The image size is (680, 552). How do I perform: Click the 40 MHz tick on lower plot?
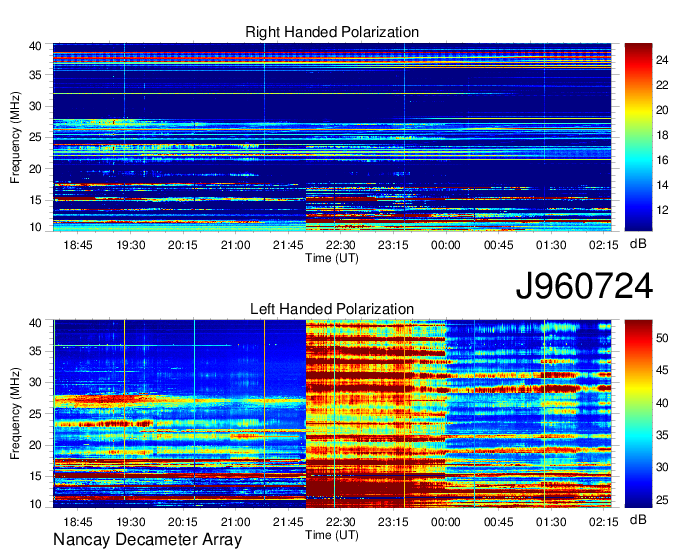click(35, 323)
